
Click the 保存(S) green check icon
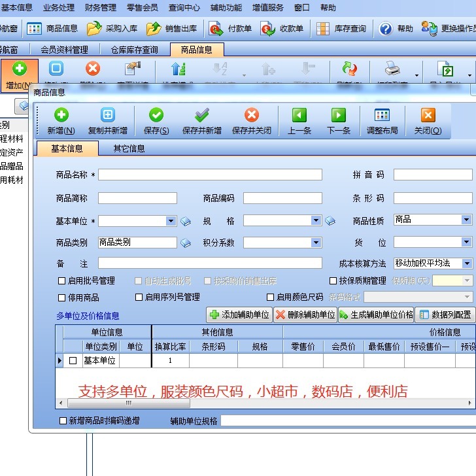(156, 115)
